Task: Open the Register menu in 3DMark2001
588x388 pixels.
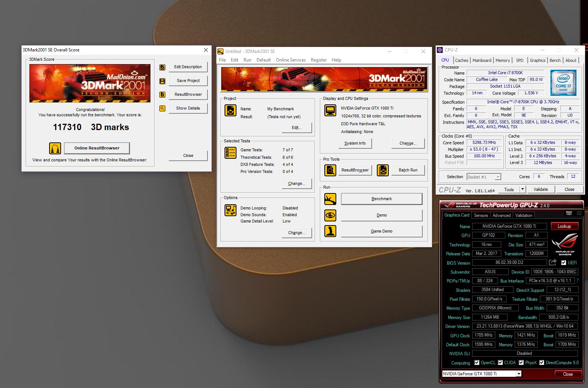Action: click(319, 60)
